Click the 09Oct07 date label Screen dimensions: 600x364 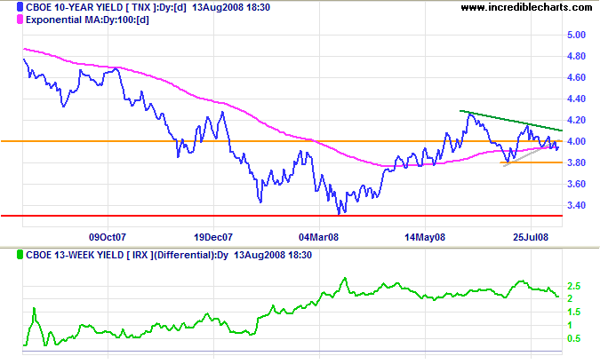coord(108,237)
